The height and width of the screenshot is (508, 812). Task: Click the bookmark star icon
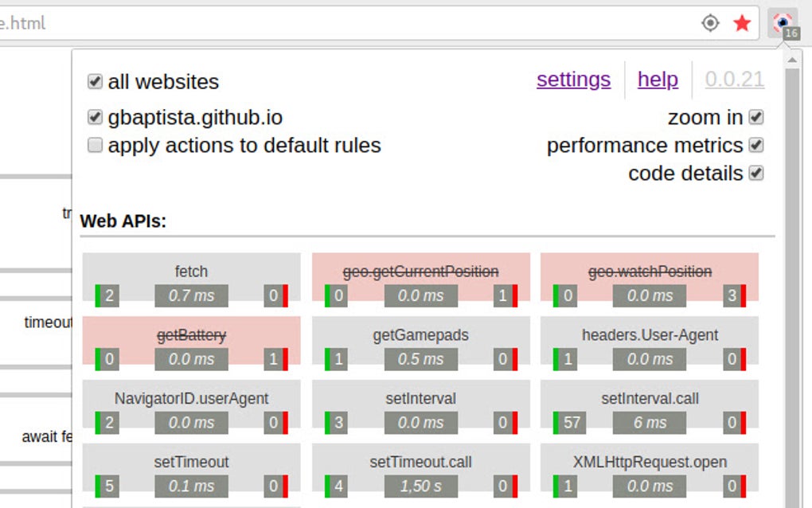coord(742,23)
